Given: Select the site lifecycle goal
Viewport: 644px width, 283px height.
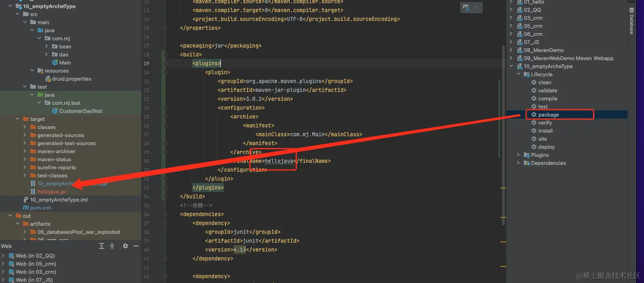Looking at the screenshot, I should point(542,139).
